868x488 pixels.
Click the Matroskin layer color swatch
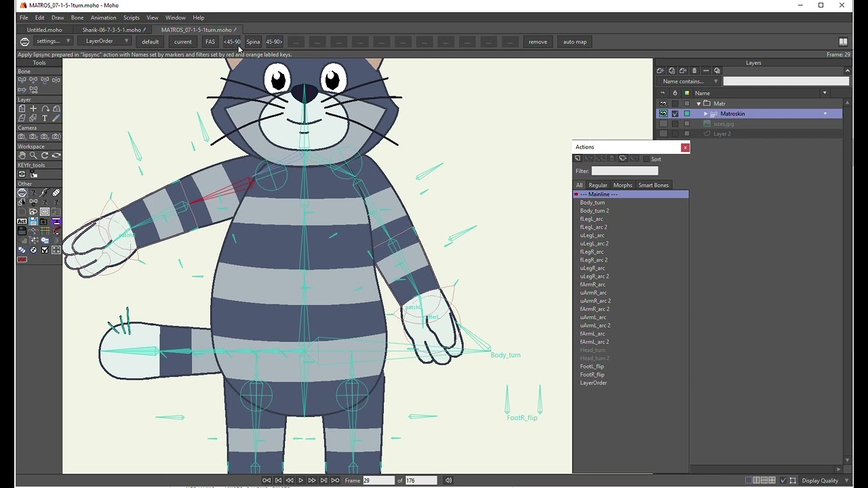687,114
